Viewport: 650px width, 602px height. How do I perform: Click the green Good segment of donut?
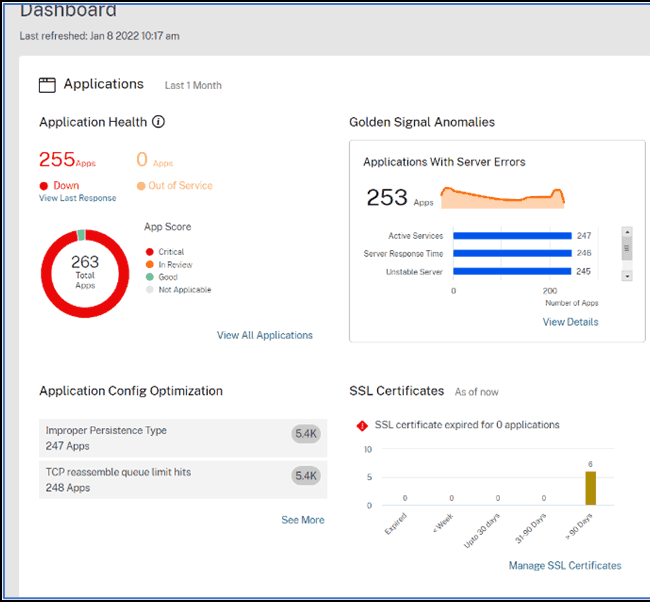coord(81,235)
